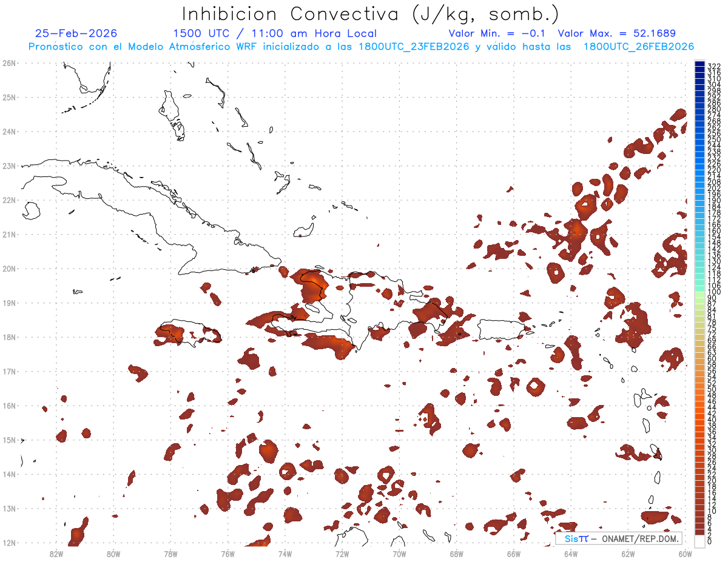Viewport: 728px width, 562px height.
Task: Click the '17N' latitude label
Action: point(9,371)
